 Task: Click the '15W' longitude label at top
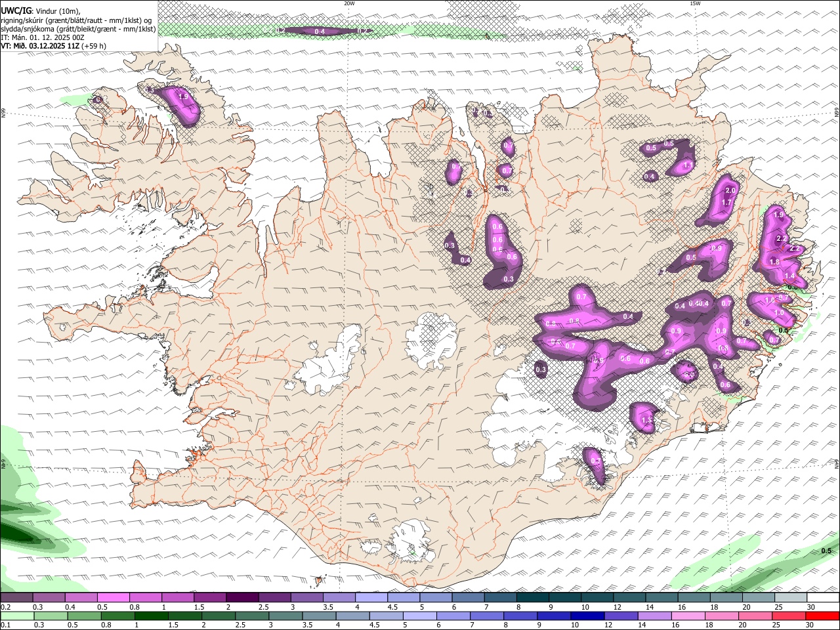(694, 3)
